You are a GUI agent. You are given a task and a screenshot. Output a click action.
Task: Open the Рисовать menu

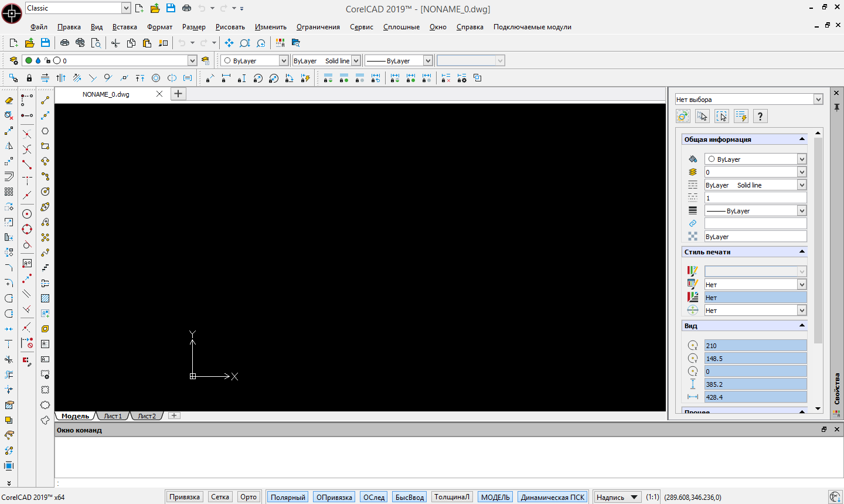coord(230,27)
